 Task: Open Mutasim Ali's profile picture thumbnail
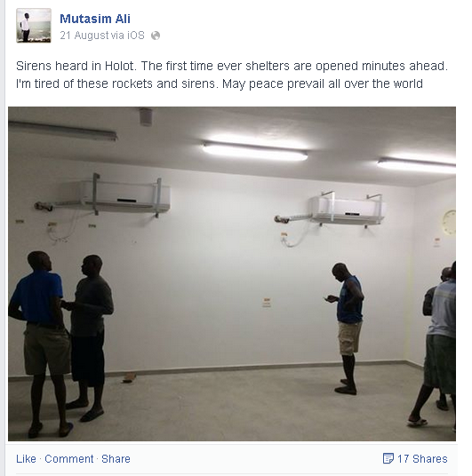tap(34, 26)
